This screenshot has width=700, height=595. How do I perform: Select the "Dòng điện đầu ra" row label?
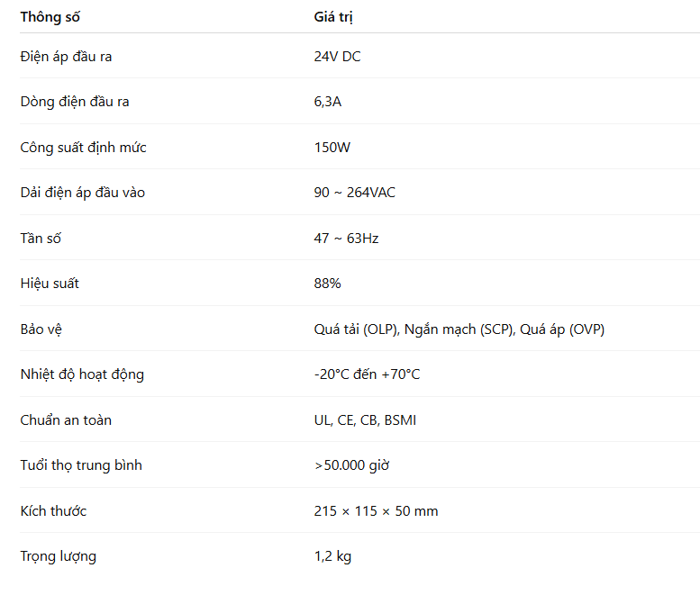point(75,102)
